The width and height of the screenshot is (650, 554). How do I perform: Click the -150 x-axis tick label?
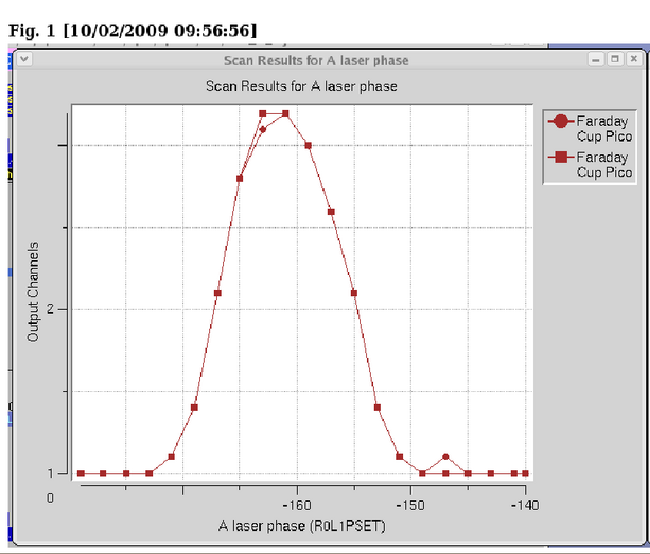pyautogui.click(x=410, y=505)
